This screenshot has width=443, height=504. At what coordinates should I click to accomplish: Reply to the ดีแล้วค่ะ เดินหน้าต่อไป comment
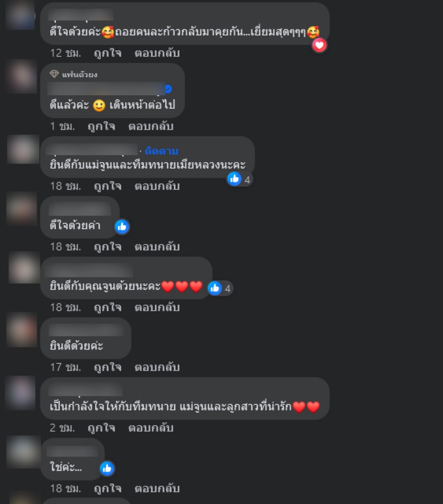pyautogui.click(x=151, y=126)
